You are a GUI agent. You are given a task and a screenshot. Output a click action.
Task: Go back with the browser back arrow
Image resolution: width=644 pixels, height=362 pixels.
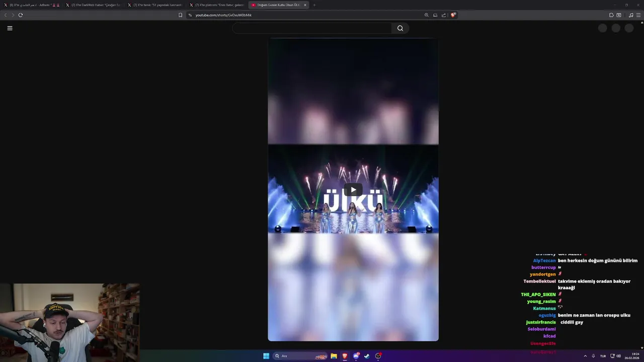tap(6, 15)
